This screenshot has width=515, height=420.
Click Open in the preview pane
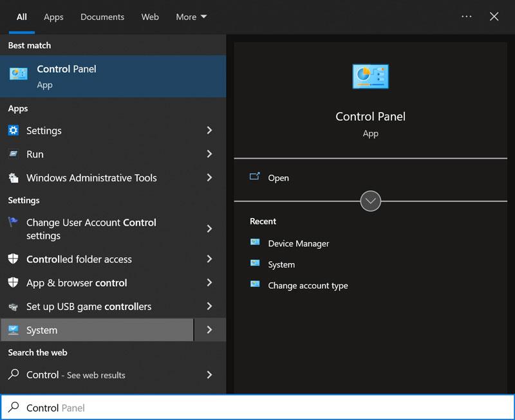tap(279, 178)
